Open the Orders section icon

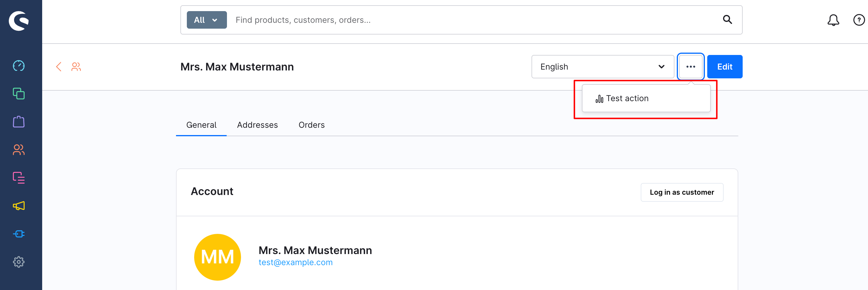click(19, 122)
